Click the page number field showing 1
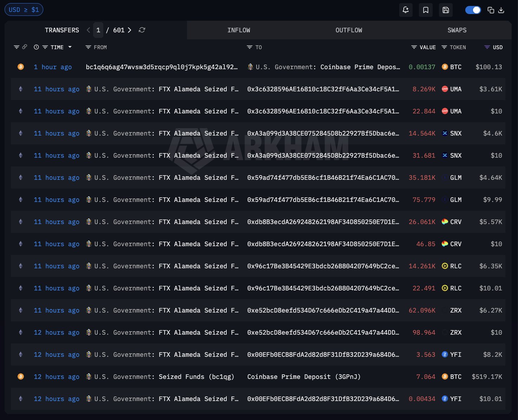 pos(98,30)
